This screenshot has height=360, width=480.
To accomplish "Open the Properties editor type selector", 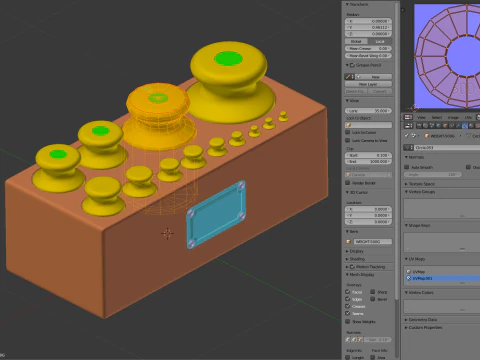I will tap(408, 126).
